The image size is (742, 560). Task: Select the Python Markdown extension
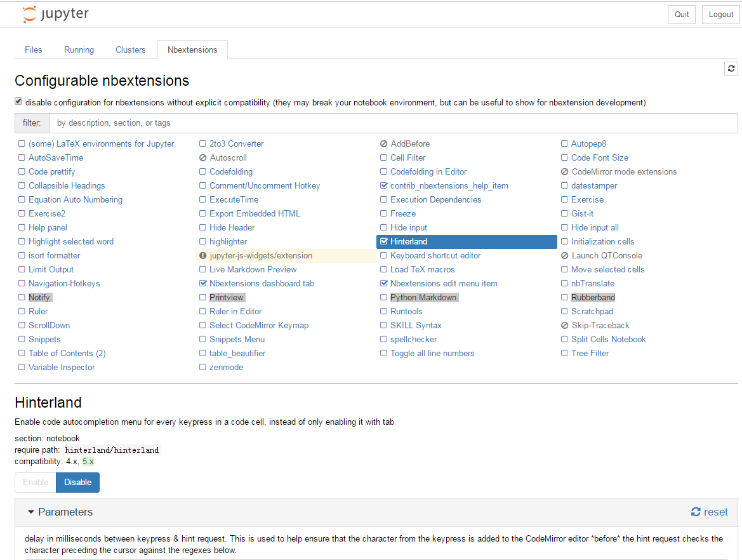pyautogui.click(x=423, y=297)
